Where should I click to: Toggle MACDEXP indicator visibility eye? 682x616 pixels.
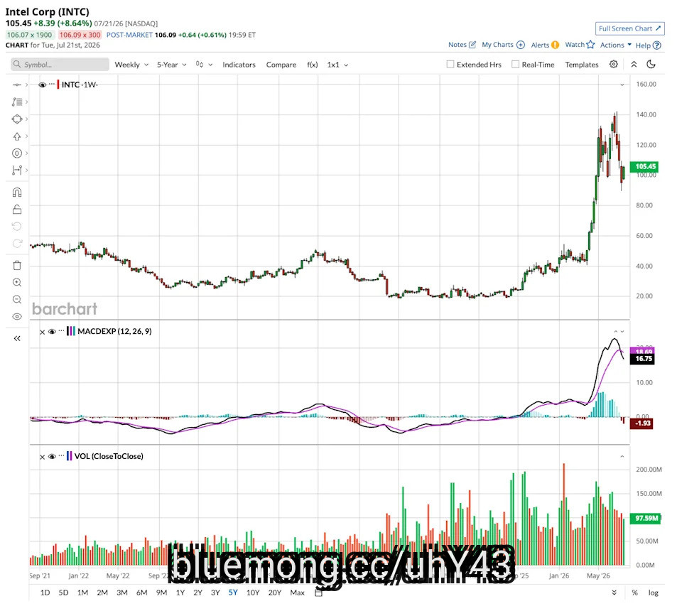52,332
